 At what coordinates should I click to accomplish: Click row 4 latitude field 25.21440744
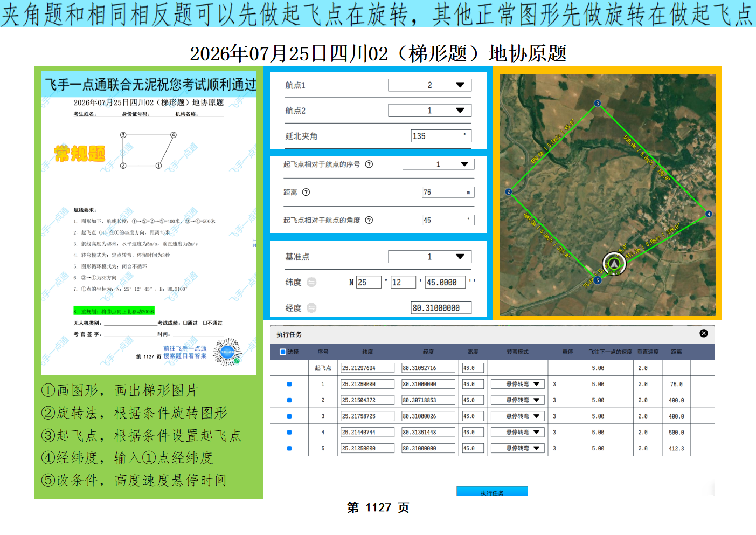coord(367,433)
